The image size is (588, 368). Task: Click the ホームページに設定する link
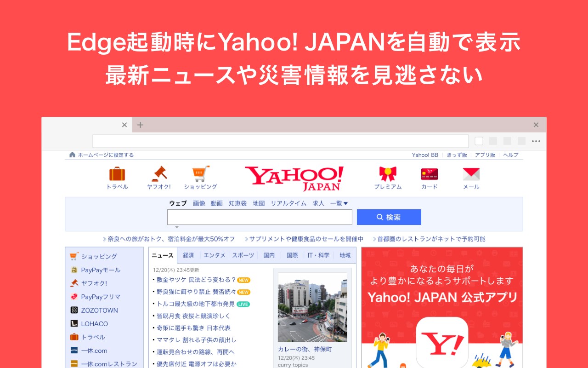point(106,155)
